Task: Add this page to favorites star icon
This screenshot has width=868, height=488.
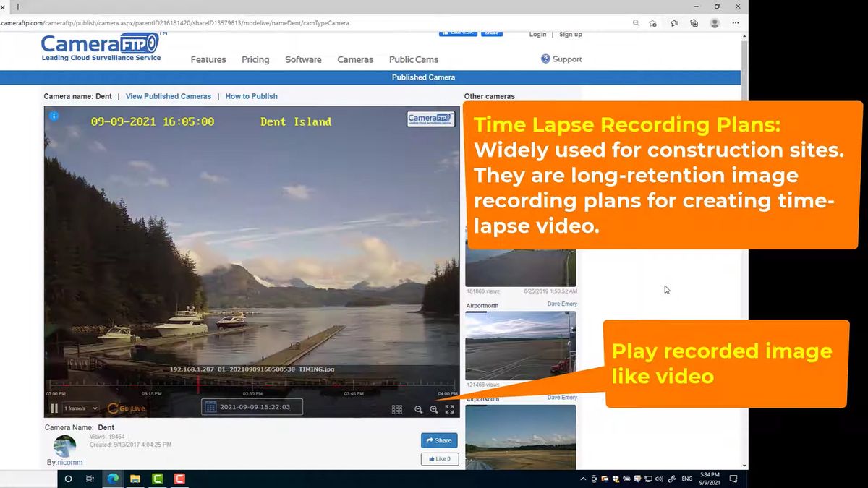Action: [652, 23]
